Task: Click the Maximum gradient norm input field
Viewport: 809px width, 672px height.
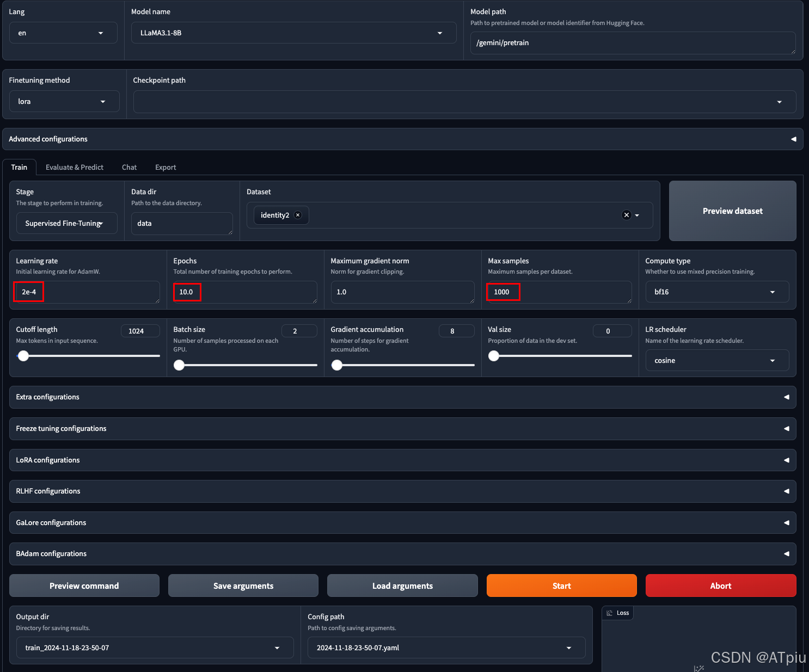Action: (x=402, y=292)
